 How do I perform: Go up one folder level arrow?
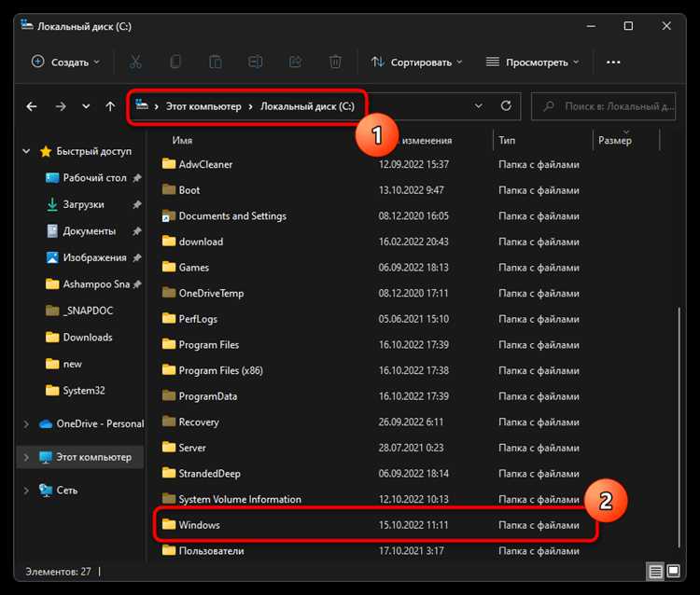(110, 106)
